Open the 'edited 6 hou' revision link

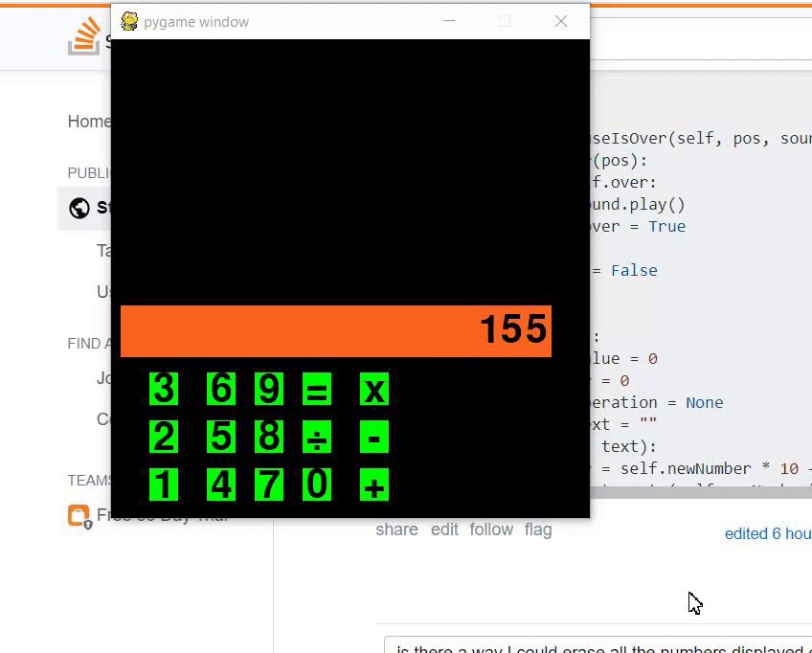point(768,534)
